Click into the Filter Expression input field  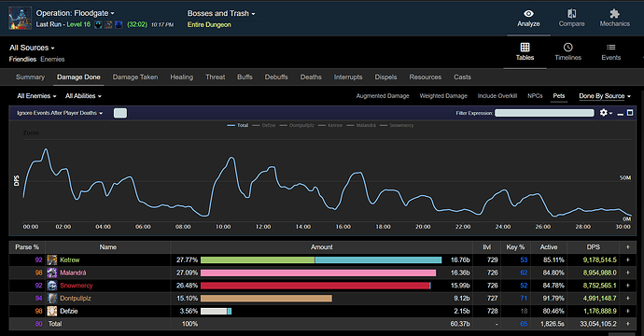tap(544, 113)
